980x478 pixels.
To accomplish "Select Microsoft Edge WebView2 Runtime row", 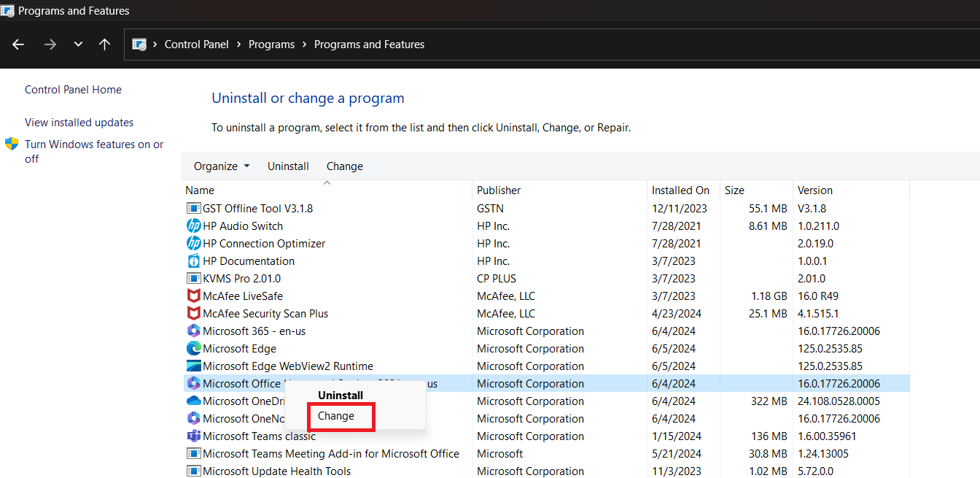I will [x=547, y=366].
